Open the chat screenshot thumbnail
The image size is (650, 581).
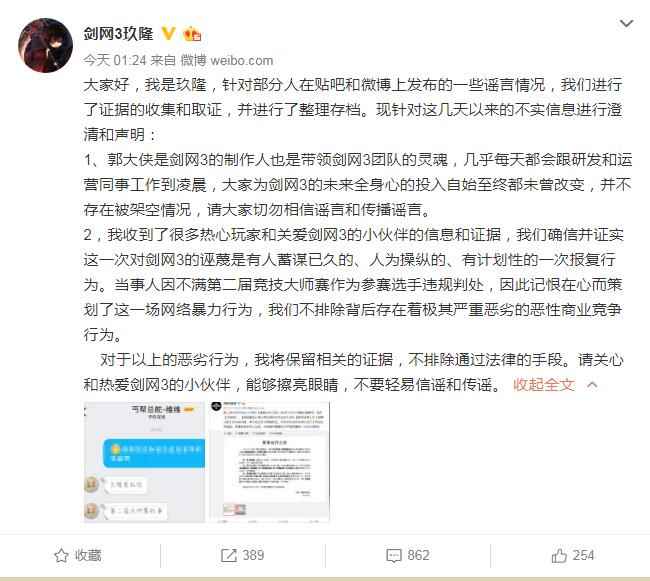145,462
